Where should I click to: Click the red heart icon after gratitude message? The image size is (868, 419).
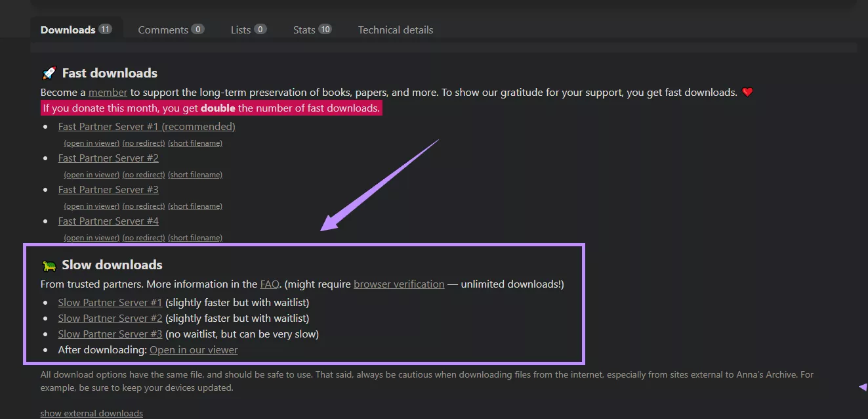[747, 92]
